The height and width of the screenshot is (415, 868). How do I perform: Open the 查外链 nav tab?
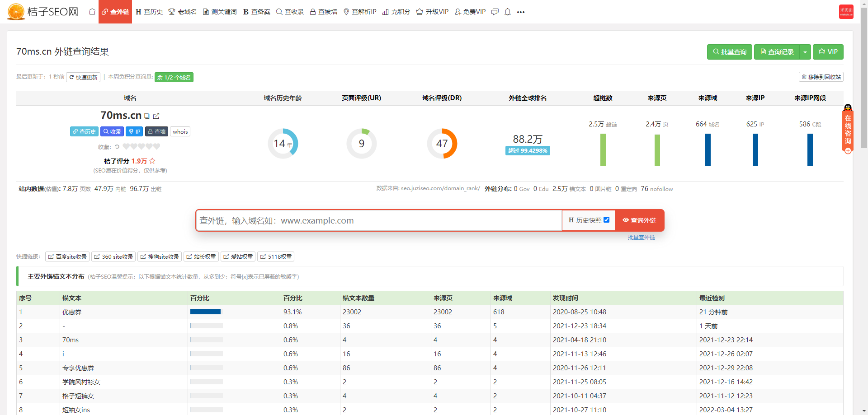(115, 12)
